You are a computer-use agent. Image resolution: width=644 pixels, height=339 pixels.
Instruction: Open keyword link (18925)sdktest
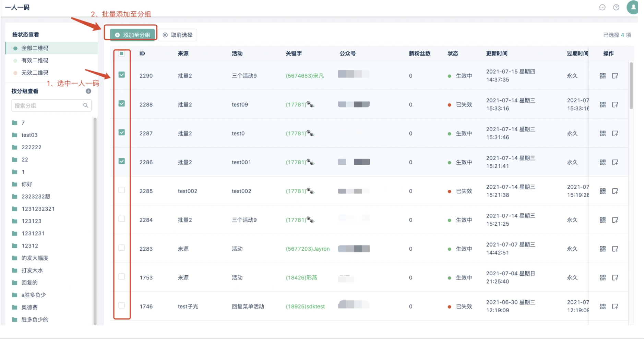(x=305, y=306)
